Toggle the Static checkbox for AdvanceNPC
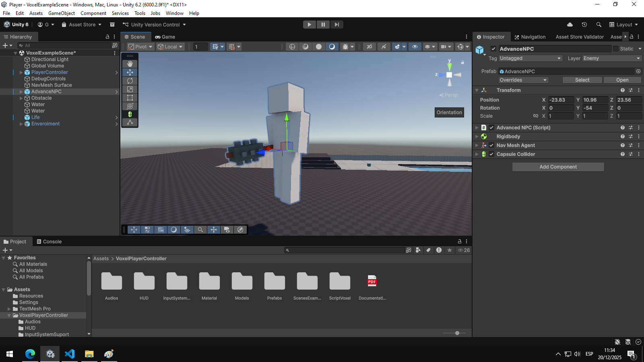644x362 pixels. (616, 49)
